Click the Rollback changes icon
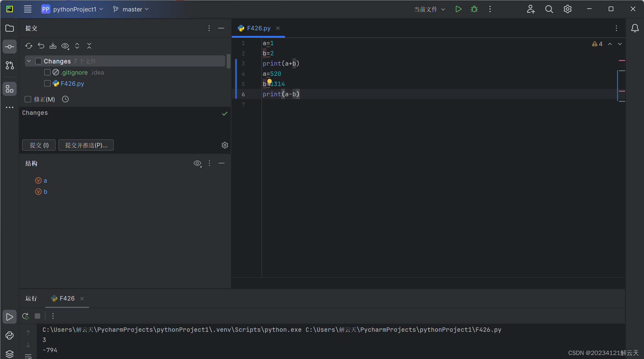Viewport: 644px width, 359px height. (x=41, y=46)
